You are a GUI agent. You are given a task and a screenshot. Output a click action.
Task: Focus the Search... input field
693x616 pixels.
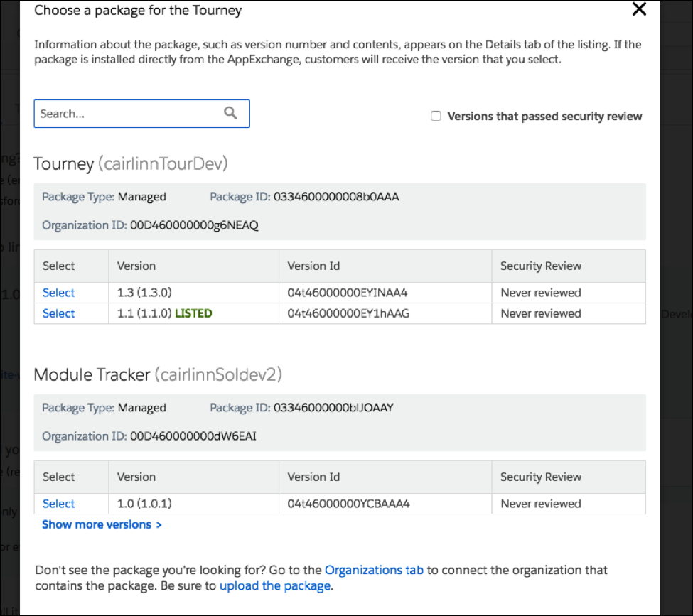tap(142, 114)
